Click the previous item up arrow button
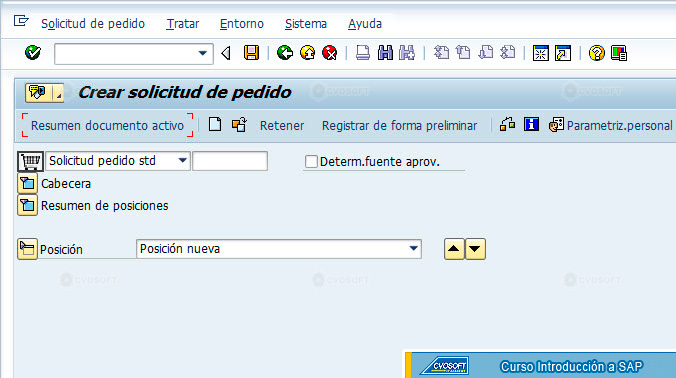Image resolution: width=676 pixels, height=378 pixels. tap(454, 249)
